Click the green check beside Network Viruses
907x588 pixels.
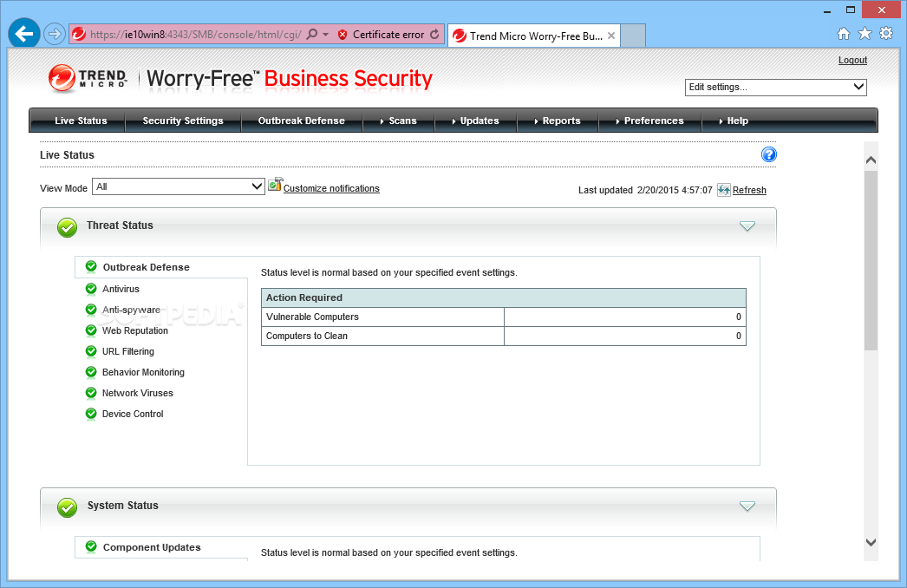pos(91,392)
